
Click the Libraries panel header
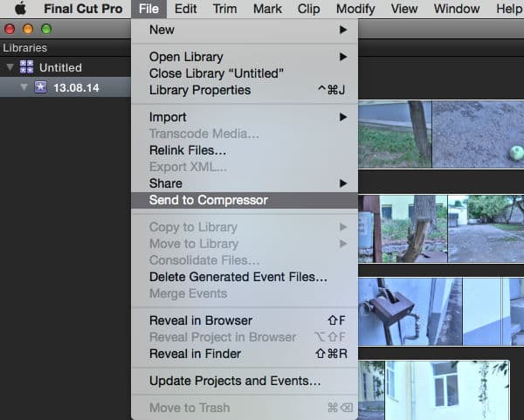pos(24,48)
